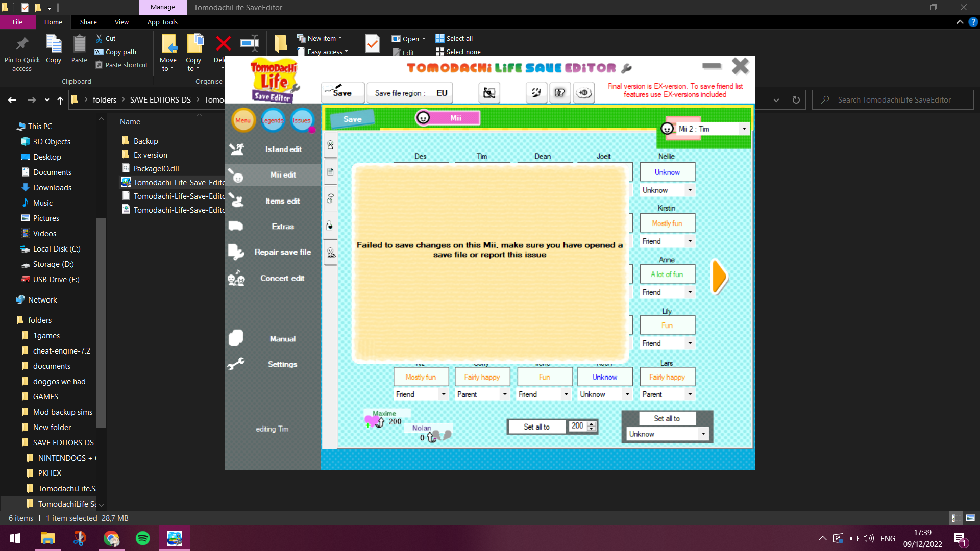This screenshot has height=551, width=980.
Task: Open Lily's Friend relationship type dropdown
Action: 690,343
